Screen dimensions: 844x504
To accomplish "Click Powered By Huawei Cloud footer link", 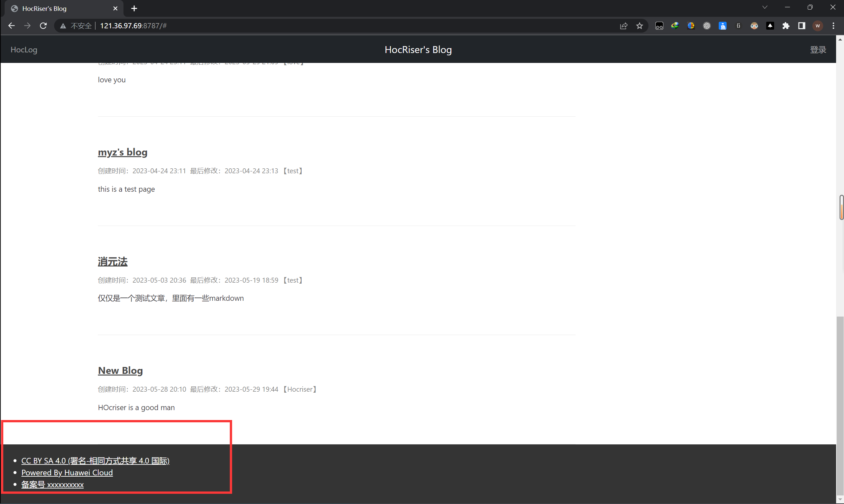I will pos(67,472).
